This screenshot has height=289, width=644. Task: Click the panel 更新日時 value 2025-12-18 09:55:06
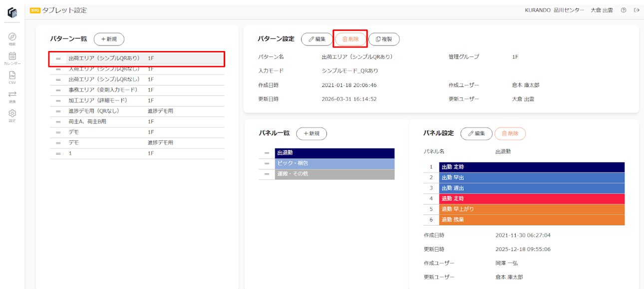tap(523, 249)
